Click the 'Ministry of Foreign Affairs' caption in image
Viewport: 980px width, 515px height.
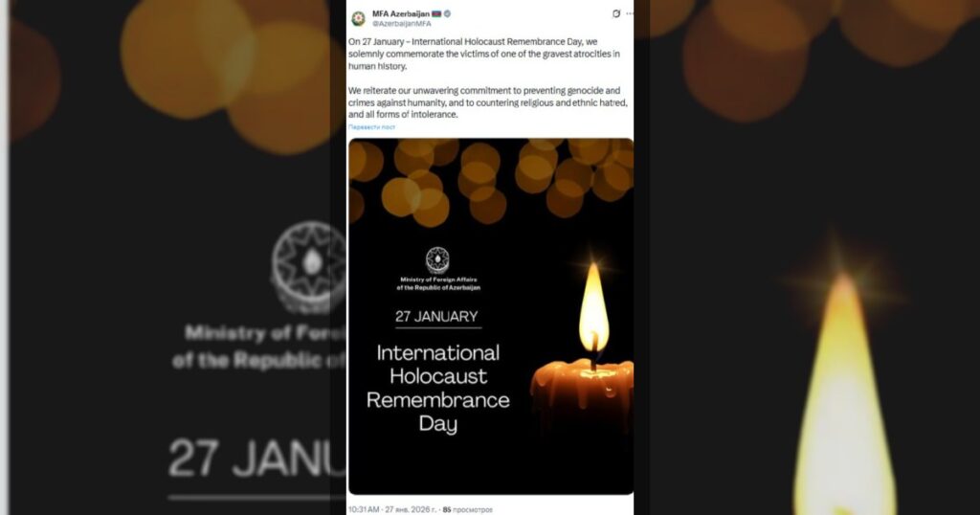tap(438, 283)
